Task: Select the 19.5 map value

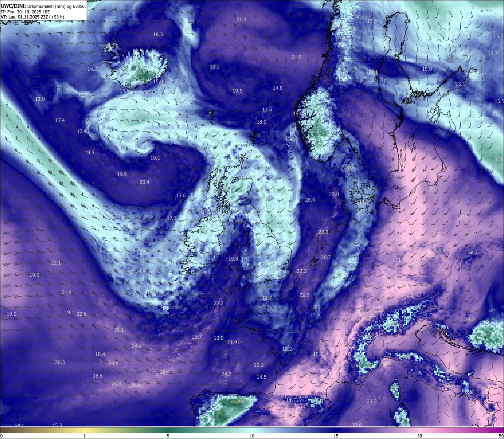Action: click(x=237, y=91)
